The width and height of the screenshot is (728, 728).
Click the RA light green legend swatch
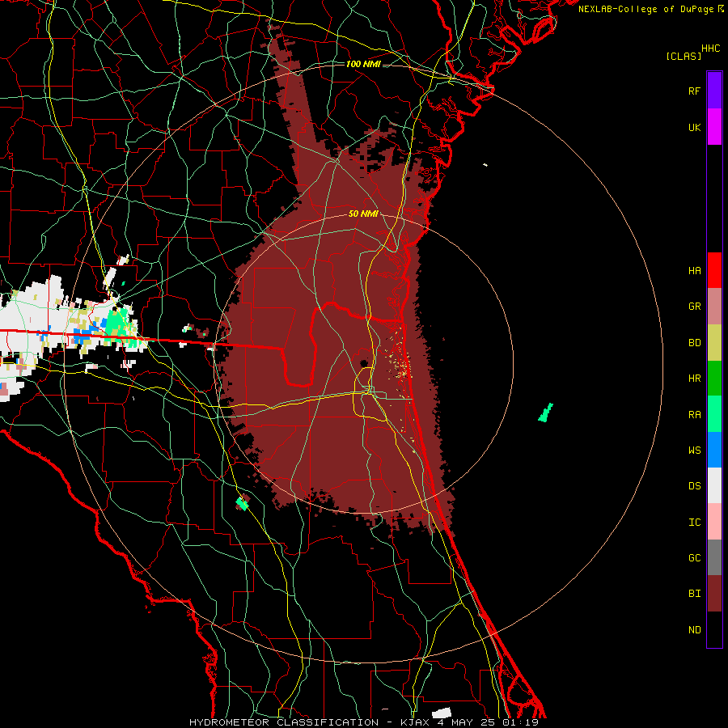click(x=714, y=414)
